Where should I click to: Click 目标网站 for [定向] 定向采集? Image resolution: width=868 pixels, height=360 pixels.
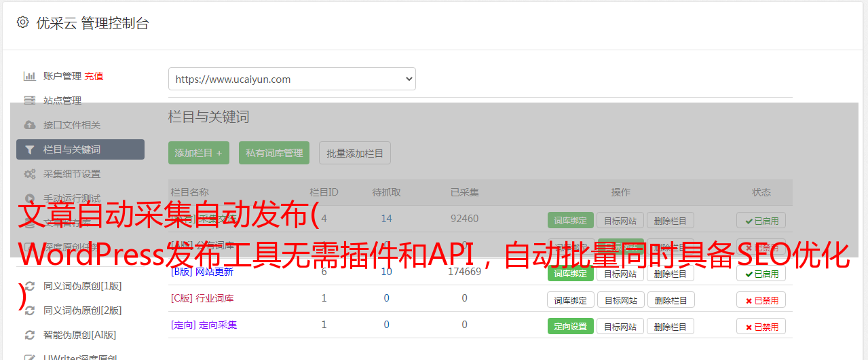[620, 326]
